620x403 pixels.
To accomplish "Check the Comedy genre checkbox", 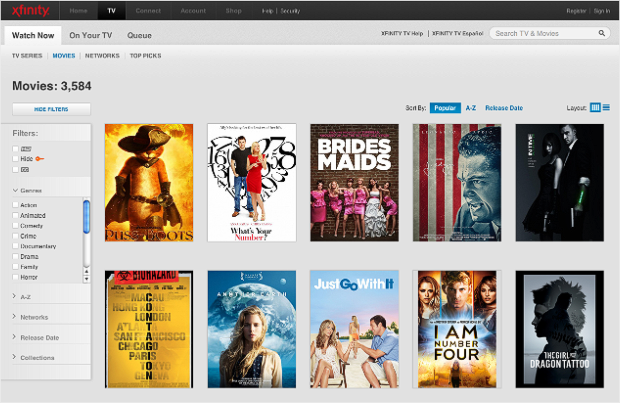I will 15,225.
